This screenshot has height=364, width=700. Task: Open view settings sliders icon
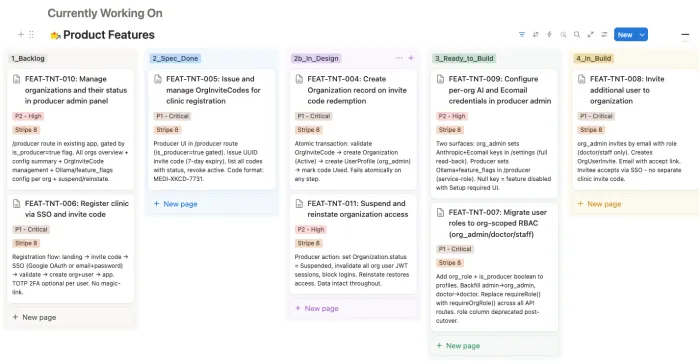[604, 34]
